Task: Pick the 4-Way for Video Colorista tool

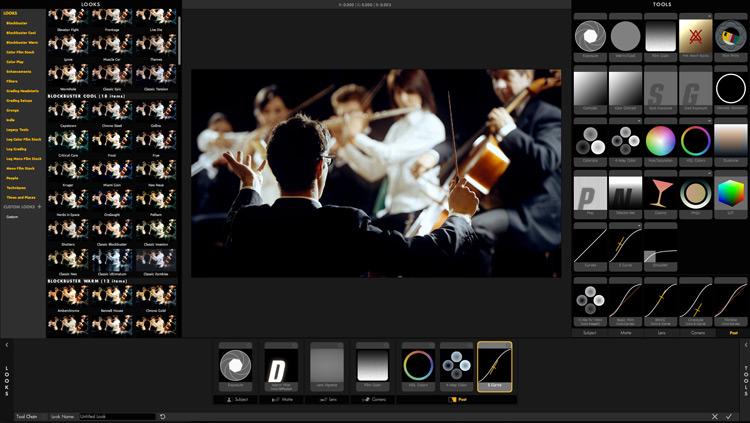Action: pyautogui.click(x=590, y=302)
